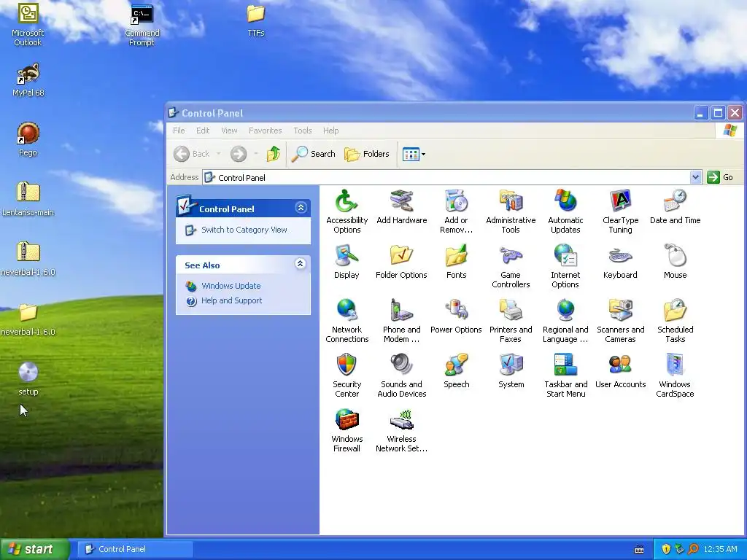Open the Edit menu
Image resolution: width=747 pixels, height=560 pixels.
tap(203, 131)
